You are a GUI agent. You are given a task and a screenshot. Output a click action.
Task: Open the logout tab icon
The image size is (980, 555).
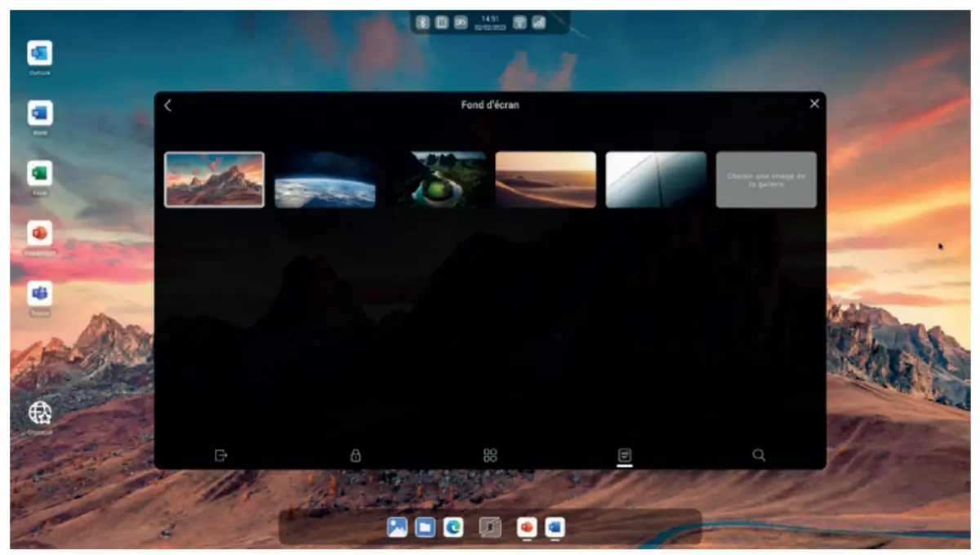tap(220, 455)
